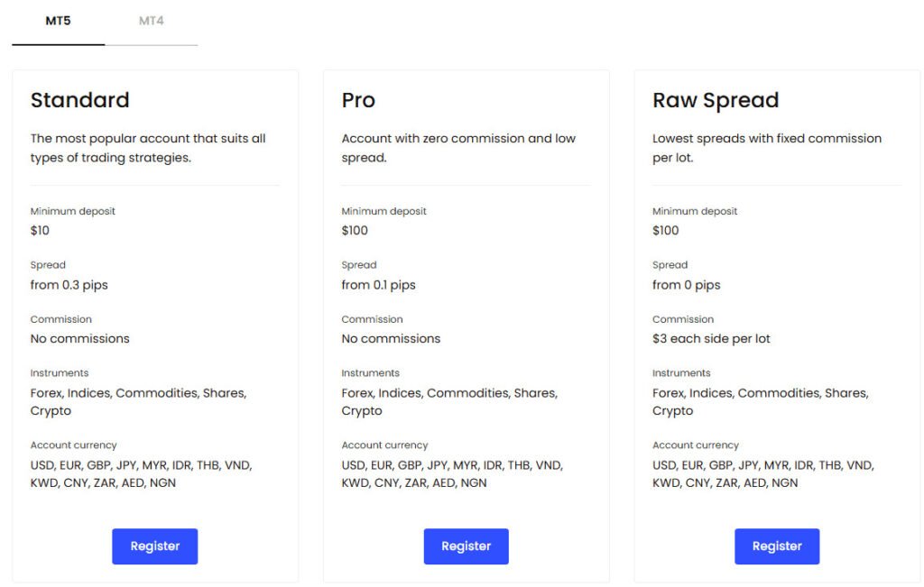Click the Pro account heading
The height and width of the screenshot is (587, 924).
[x=357, y=100]
